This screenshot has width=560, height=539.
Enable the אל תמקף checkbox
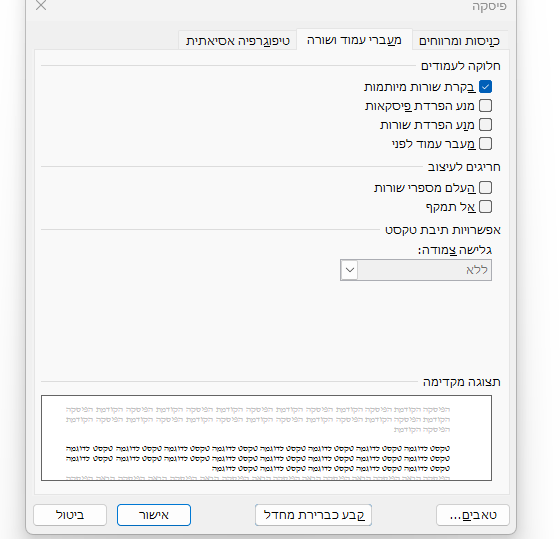tap(485, 206)
